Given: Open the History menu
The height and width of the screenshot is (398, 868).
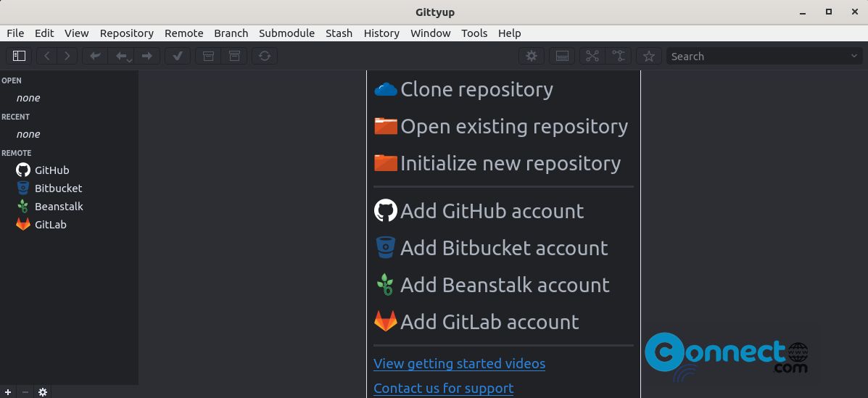Looking at the screenshot, I should coord(381,33).
